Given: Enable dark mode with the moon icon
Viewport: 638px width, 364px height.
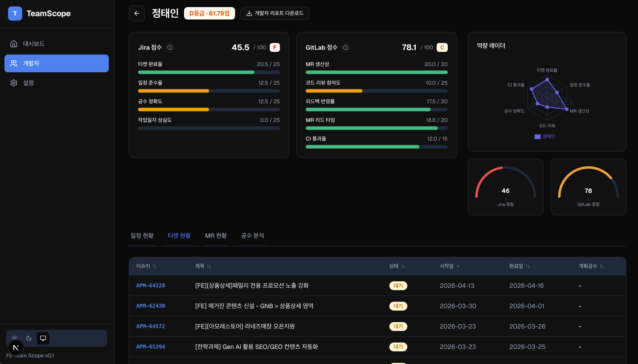Looking at the screenshot, I should pos(29,338).
